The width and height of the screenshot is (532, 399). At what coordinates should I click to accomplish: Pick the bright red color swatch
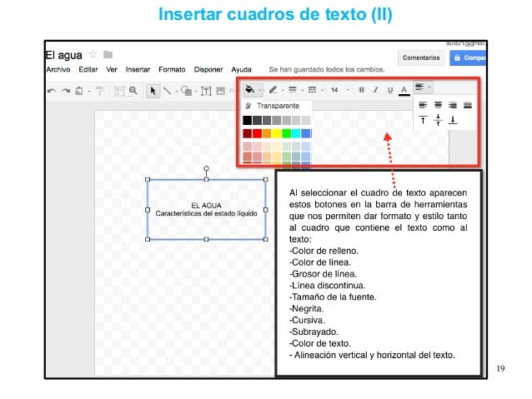[x=257, y=133]
